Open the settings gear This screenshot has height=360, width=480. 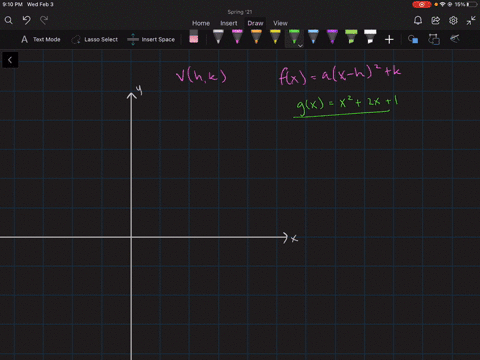pos(453,21)
